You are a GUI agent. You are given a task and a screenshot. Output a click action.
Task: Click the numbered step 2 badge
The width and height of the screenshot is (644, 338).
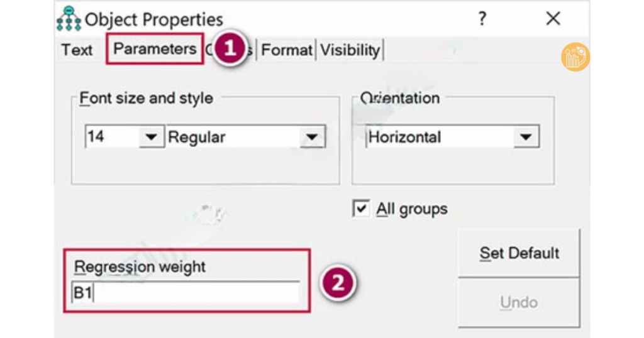[338, 283]
